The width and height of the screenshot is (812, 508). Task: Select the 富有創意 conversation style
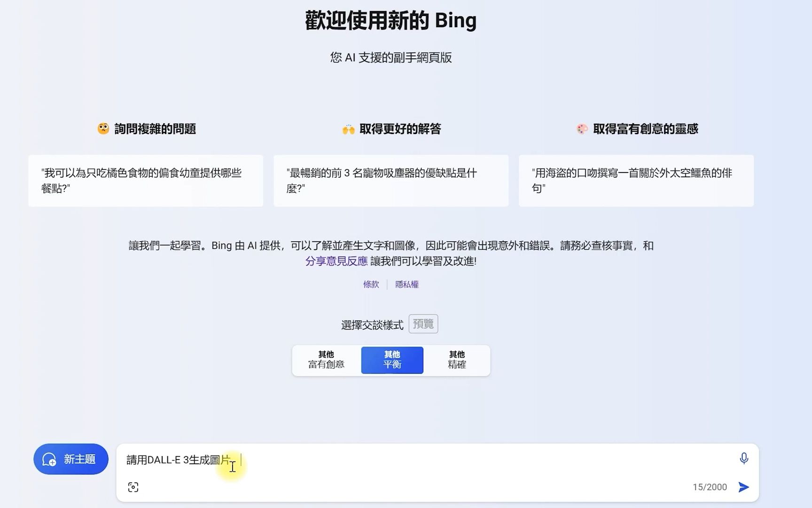point(326,360)
